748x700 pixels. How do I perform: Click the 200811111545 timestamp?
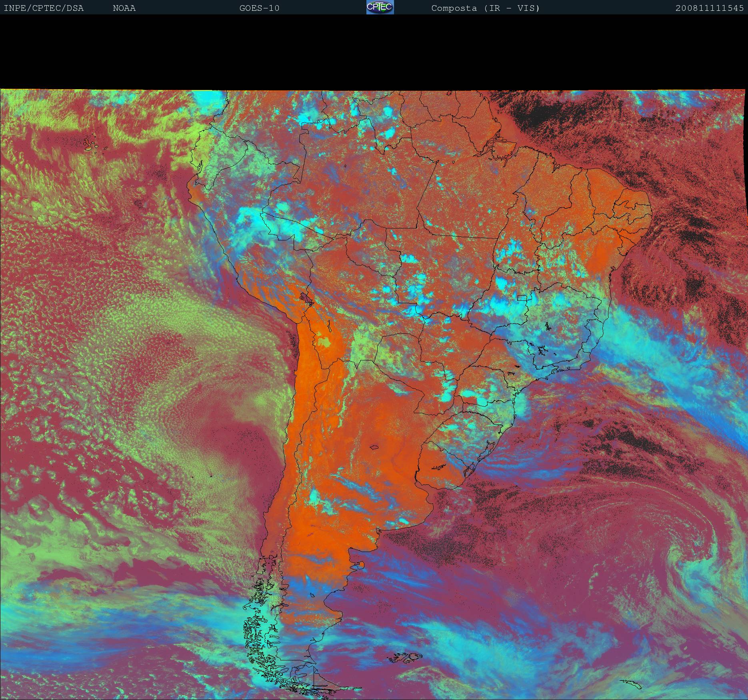coord(709,8)
